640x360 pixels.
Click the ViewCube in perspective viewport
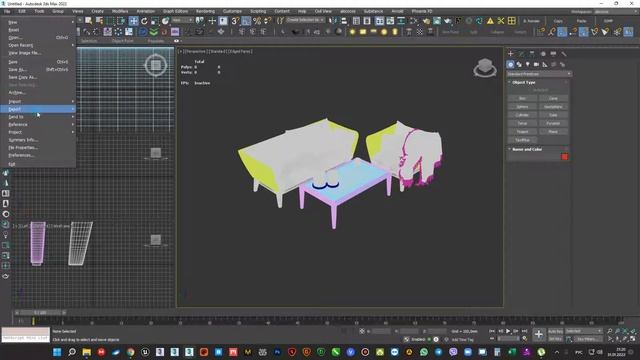(485, 67)
